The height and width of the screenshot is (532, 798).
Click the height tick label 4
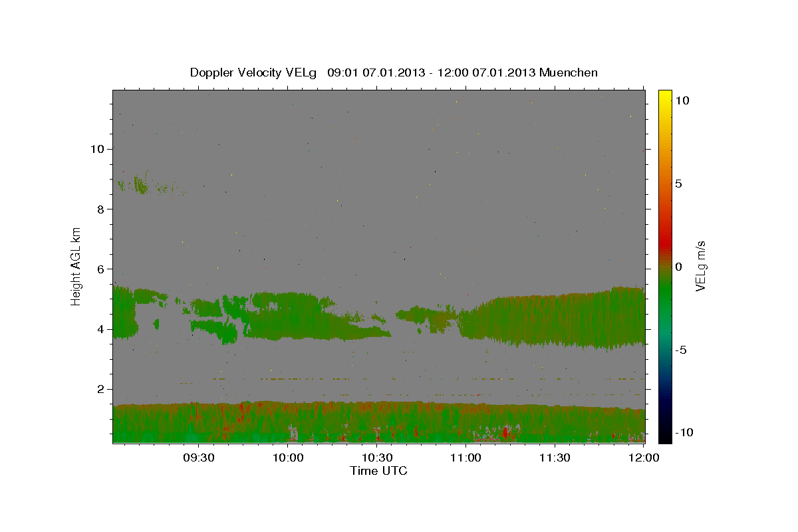click(102, 329)
